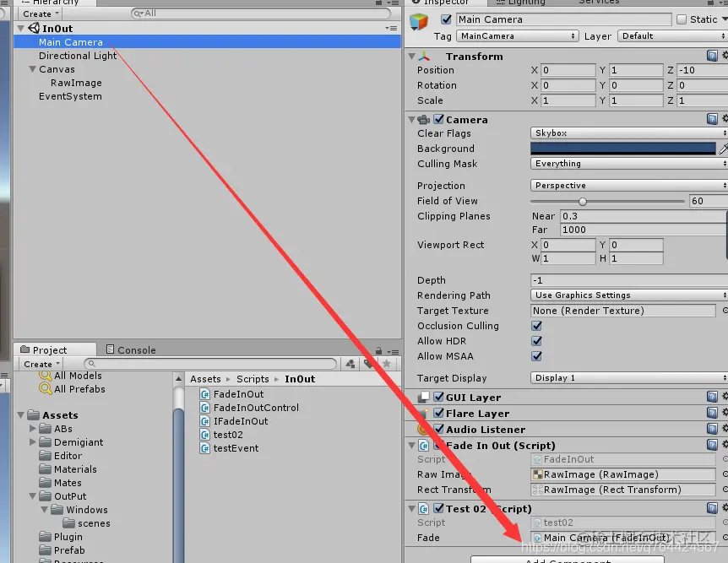The image size is (728, 563).
Task: Open the GUI Layer help icon
Action: (x=712, y=397)
